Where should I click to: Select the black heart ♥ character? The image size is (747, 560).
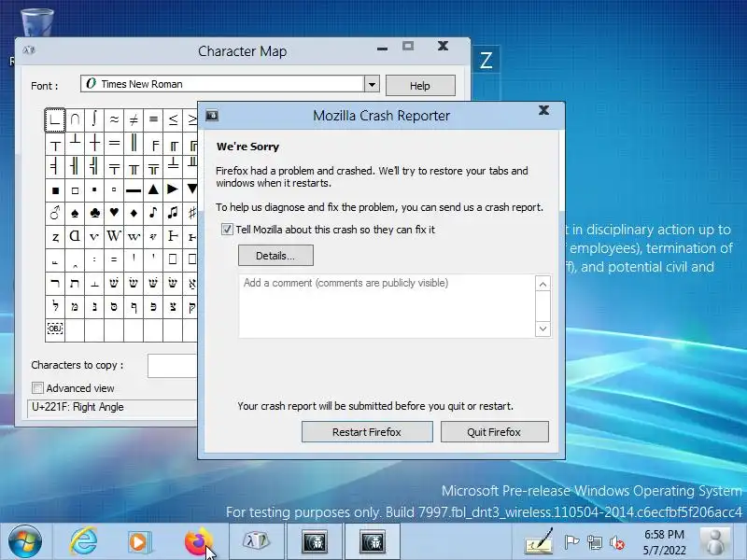click(x=114, y=213)
